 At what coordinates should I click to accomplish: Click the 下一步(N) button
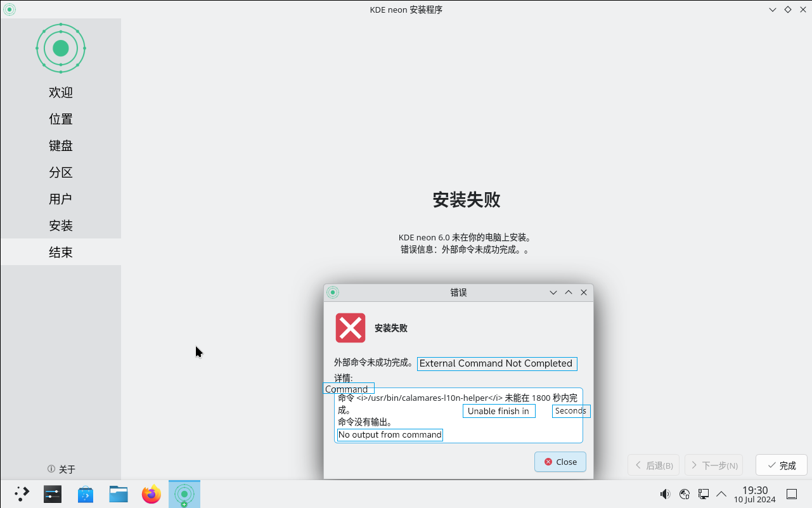pos(714,465)
